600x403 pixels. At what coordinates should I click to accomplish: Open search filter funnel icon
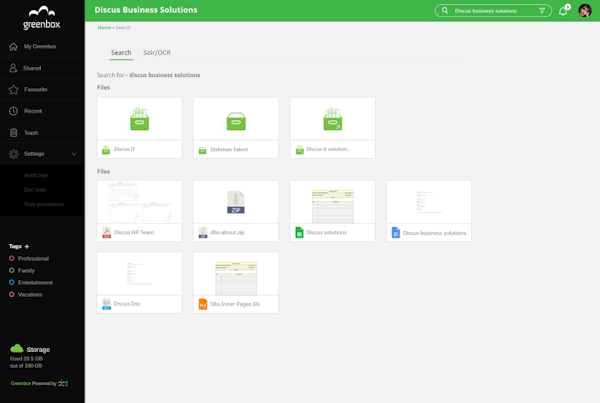coord(542,11)
